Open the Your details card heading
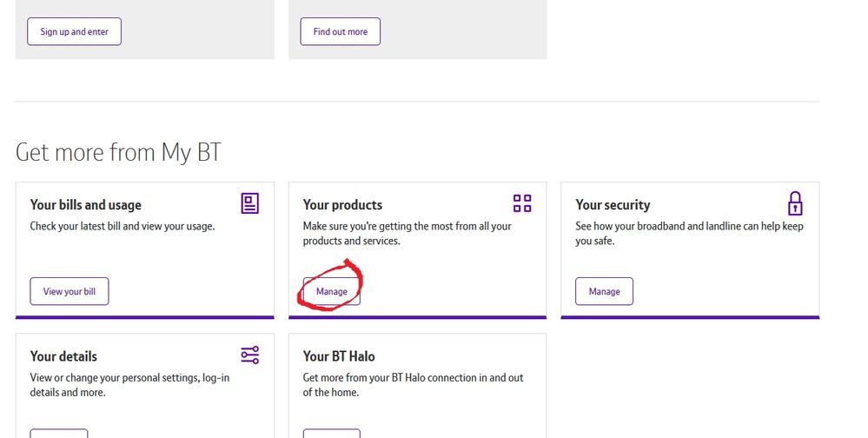The height and width of the screenshot is (438, 868). point(63,356)
